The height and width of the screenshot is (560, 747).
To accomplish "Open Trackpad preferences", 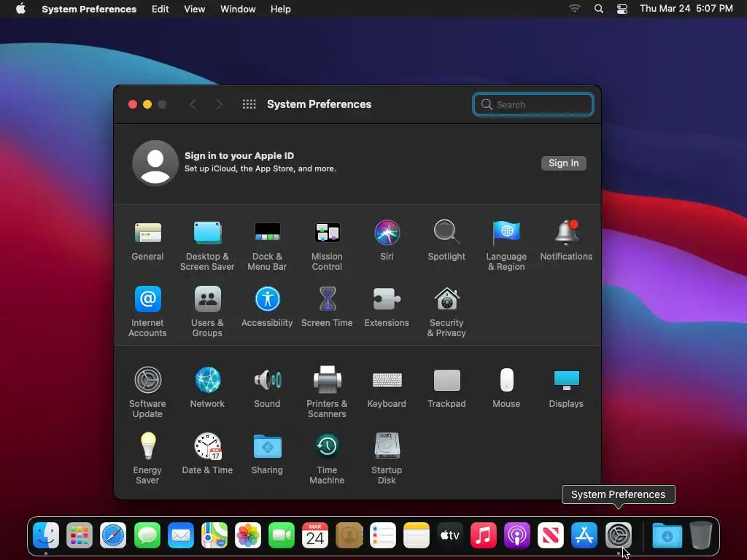I will click(x=446, y=388).
